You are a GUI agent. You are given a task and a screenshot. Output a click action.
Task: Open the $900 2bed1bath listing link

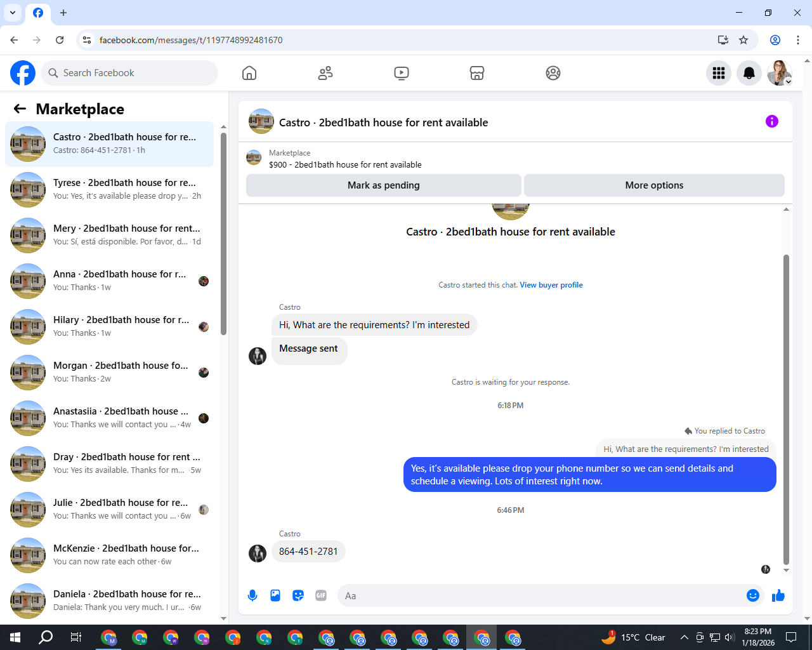point(345,164)
